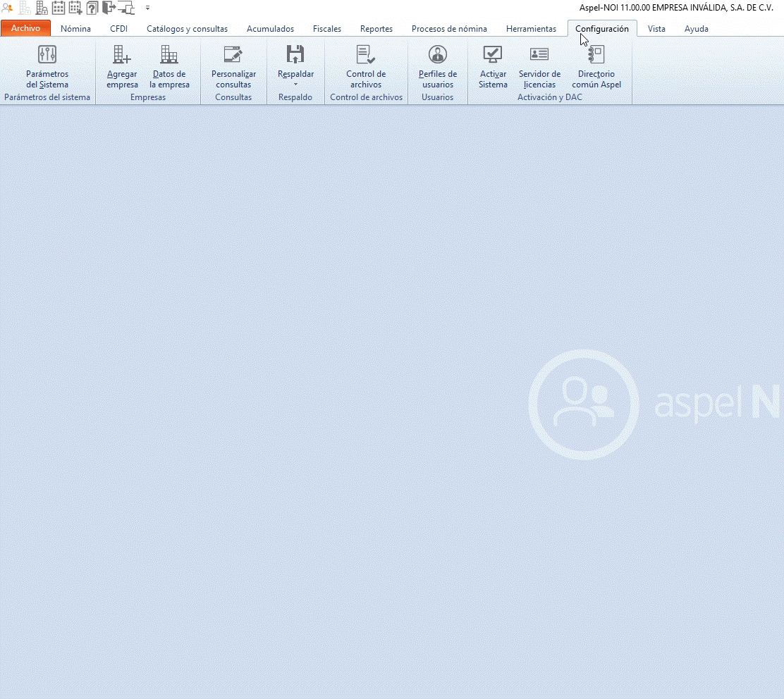Open the Ayuda tab
Image resolution: width=784 pixels, height=699 pixels.
tap(696, 28)
